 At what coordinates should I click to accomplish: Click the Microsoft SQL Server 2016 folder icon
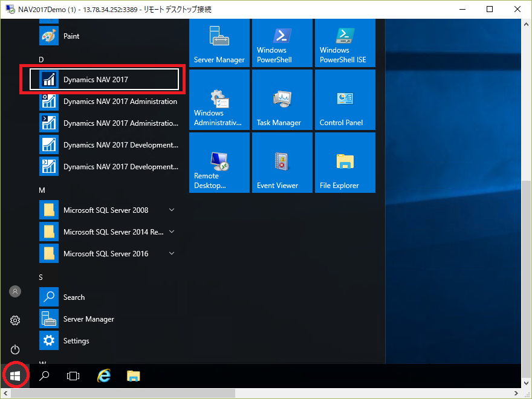49,253
